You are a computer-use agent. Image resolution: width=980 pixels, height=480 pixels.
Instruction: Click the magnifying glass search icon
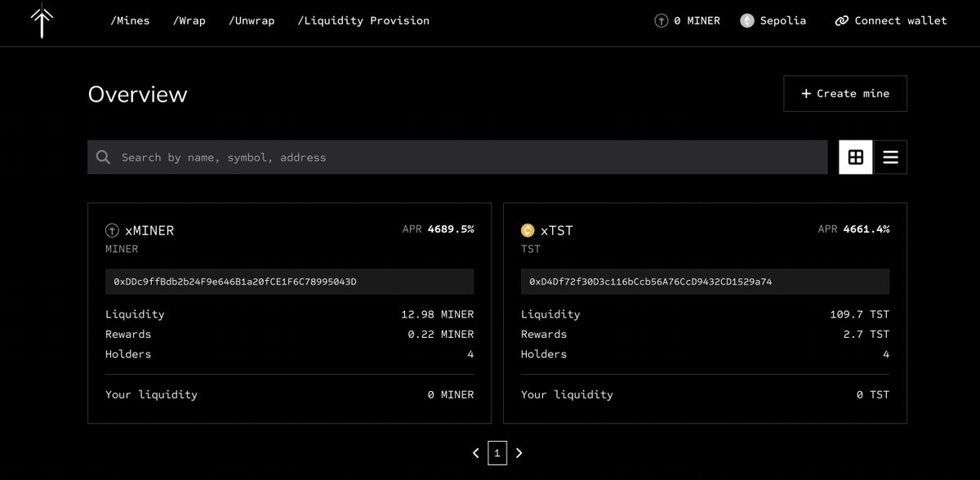103,157
